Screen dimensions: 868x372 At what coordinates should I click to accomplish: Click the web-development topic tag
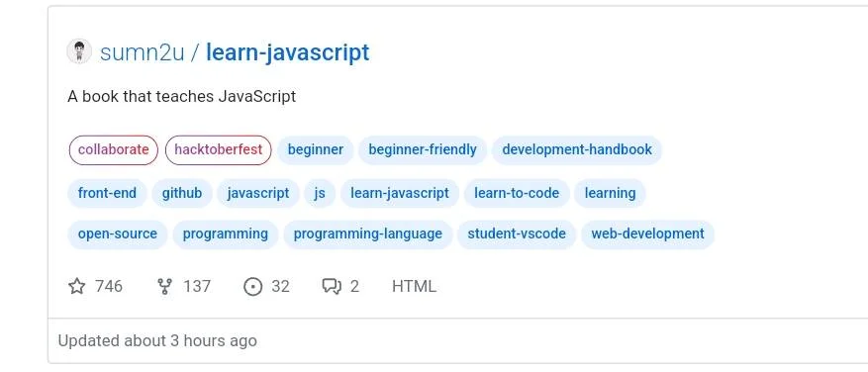click(x=647, y=234)
